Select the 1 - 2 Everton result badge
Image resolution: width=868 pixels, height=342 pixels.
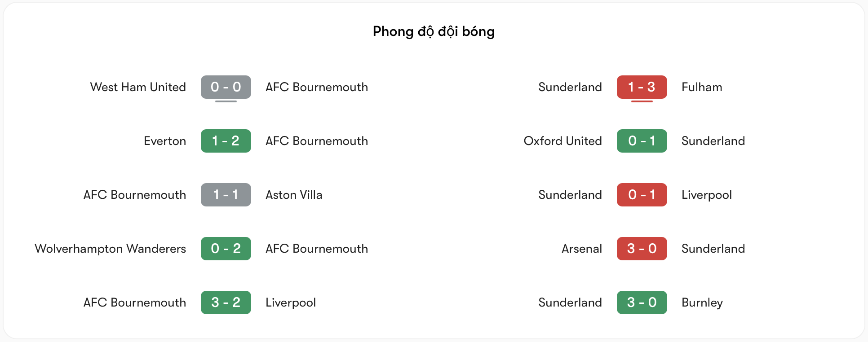pos(226,141)
